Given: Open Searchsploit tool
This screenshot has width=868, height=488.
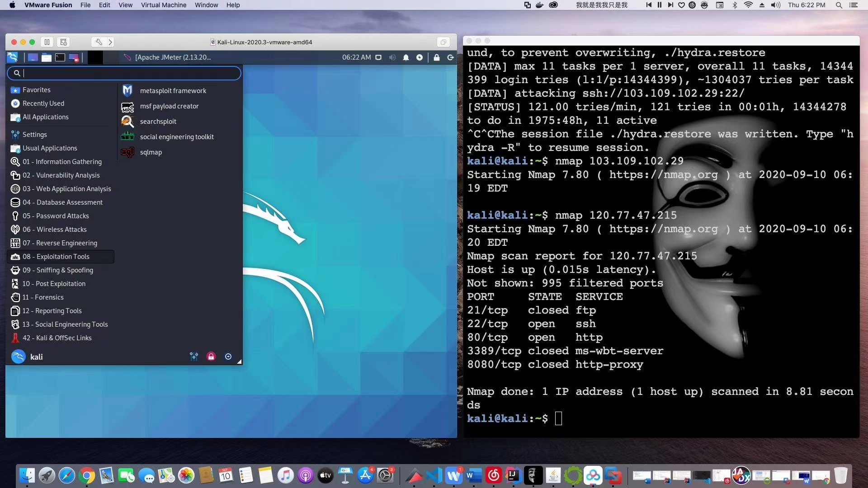Looking at the screenshot, I should (158, 121).
